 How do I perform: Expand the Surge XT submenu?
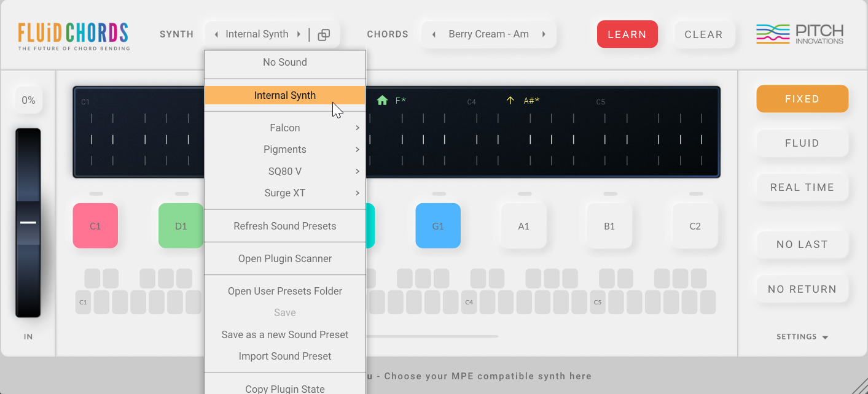point(285,193)
